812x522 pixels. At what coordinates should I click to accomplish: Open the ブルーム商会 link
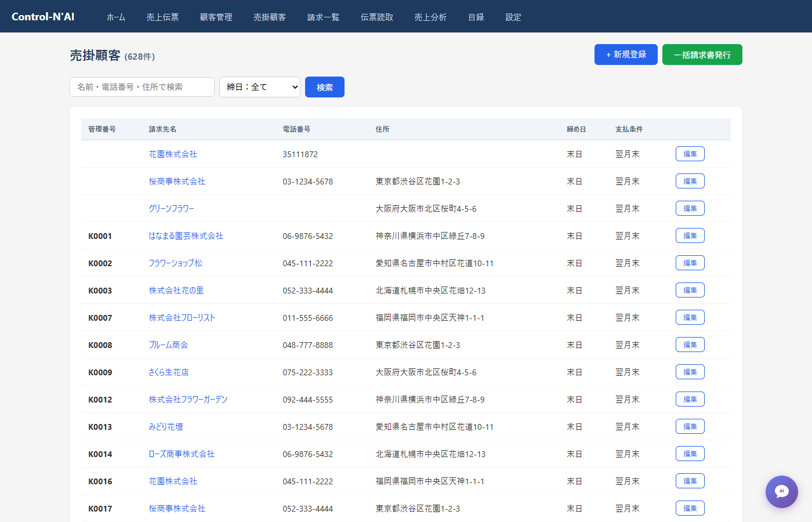pos(168,345)
